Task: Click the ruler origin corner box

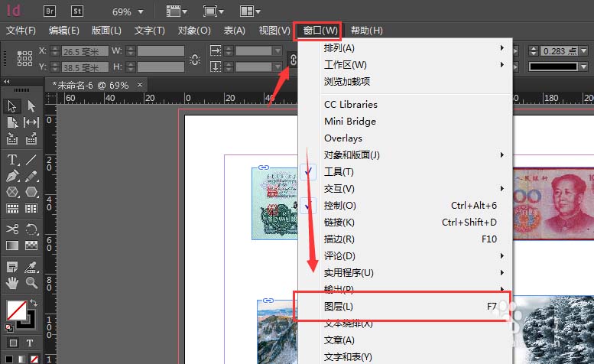Action: 50,98
